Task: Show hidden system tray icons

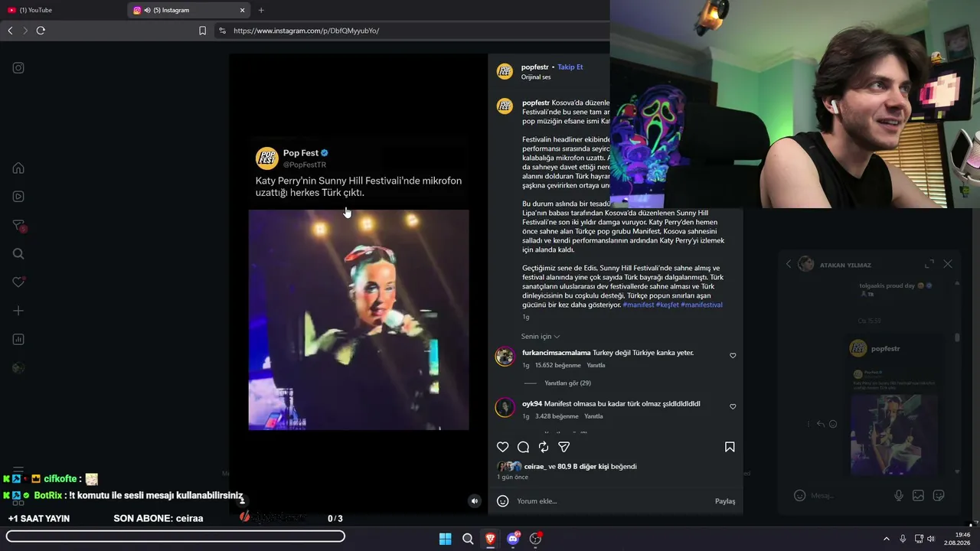Action: pos(887,539)
